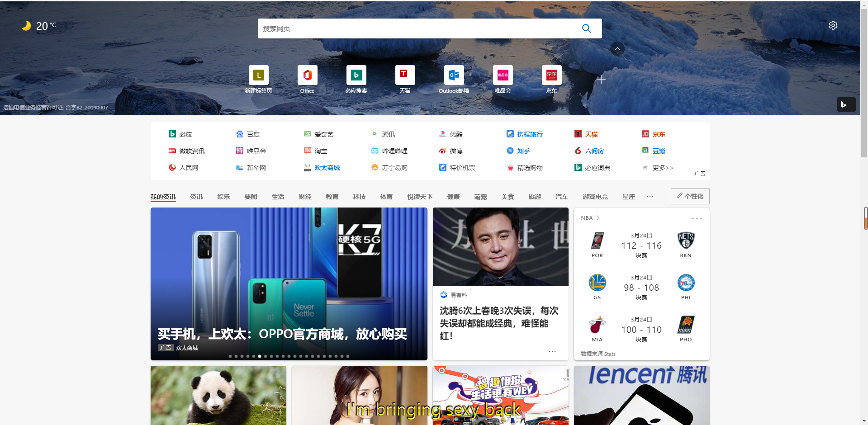Click the Bing logo button on background
Image resolution: width=868 pixels, height=425 pixels.
point(845,104)
